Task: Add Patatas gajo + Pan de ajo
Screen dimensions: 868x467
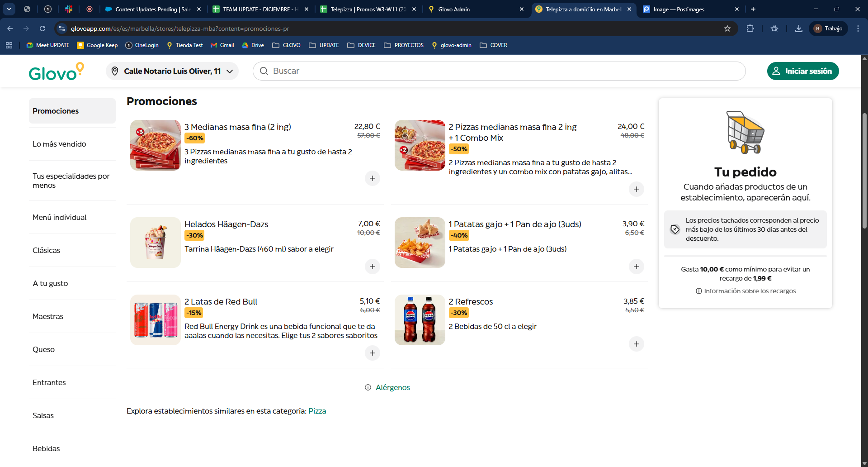Action: (x=636, y=267)
